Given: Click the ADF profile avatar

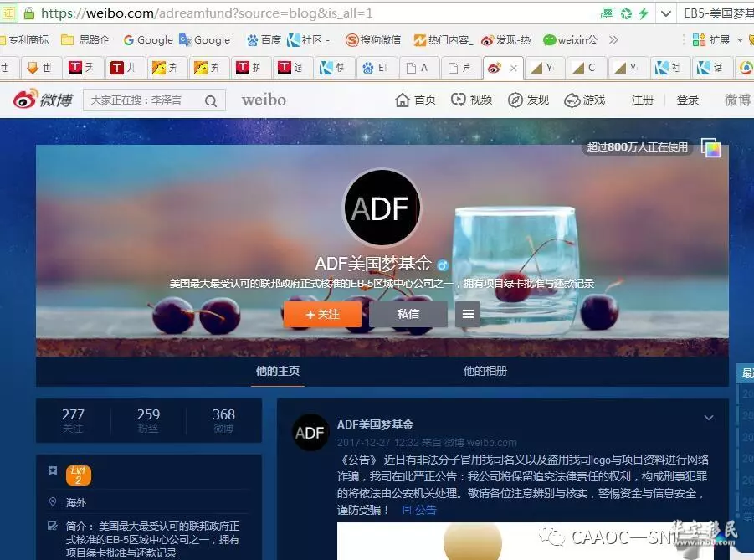Looking at the screenshot, I should [x=382, y=208].
